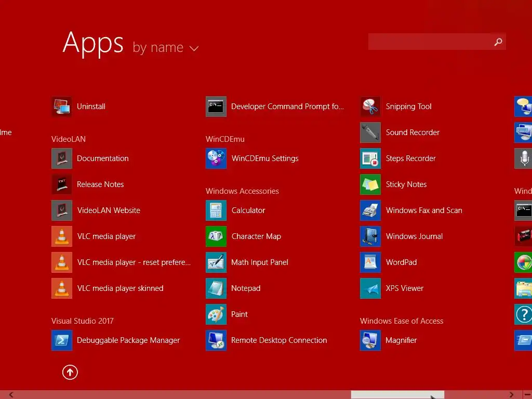This screenshot has width=532, height=399.
Task: Launch the Snipping Tool scissors icon
Action: (370, 107)
